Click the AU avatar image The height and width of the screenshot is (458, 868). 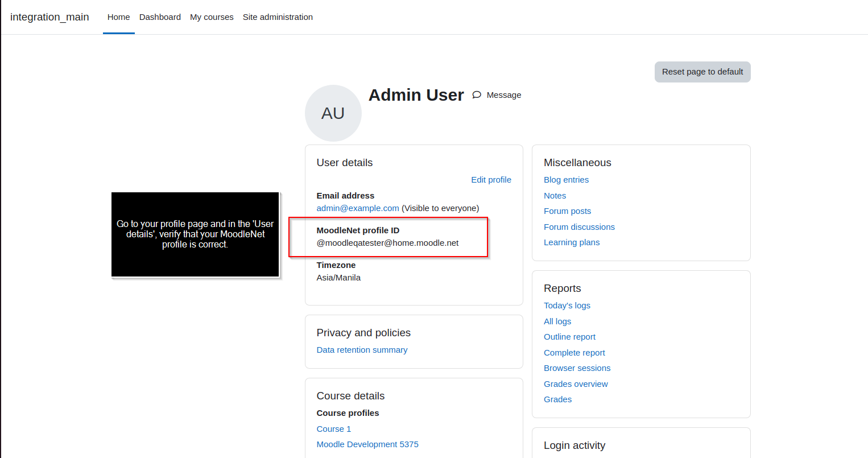click(x=333, y=113)
